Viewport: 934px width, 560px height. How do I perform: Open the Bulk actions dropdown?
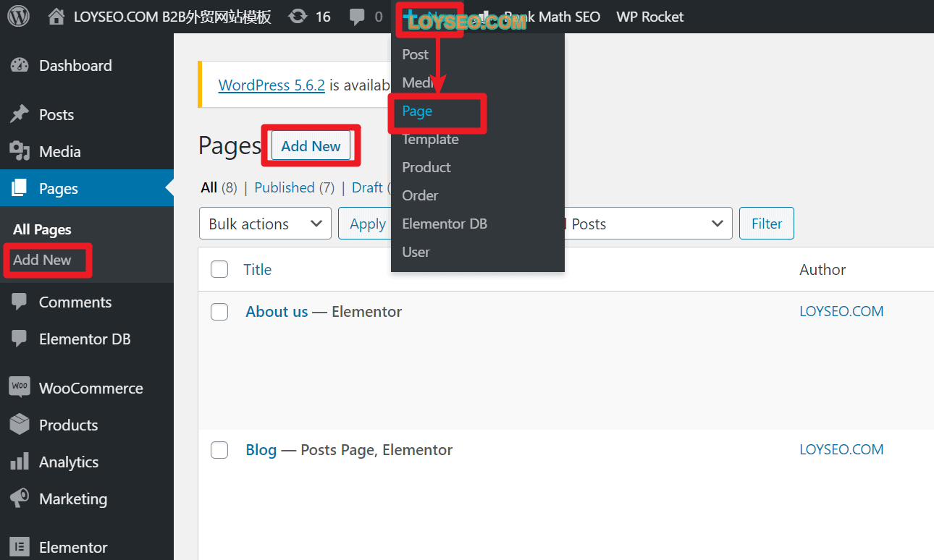coord(265,224)
